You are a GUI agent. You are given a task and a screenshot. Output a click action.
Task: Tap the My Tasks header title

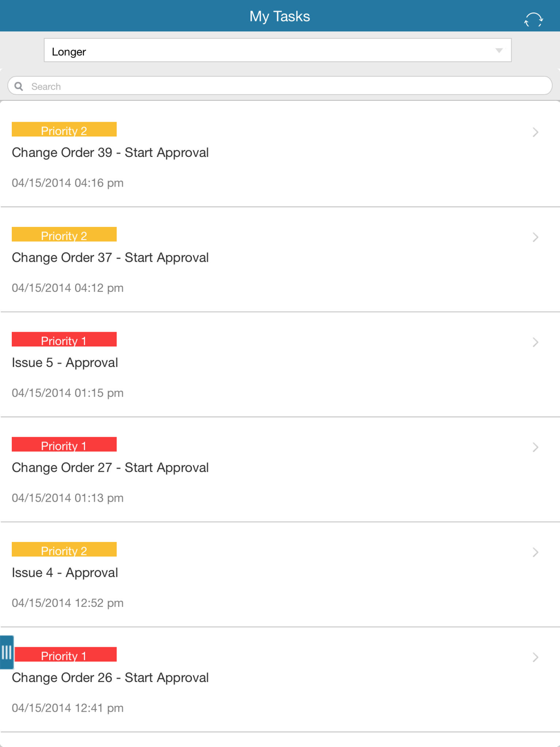click(279, 16)
